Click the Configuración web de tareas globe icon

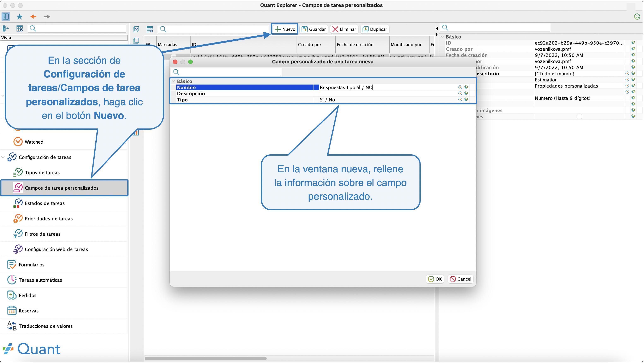(x=18, y=249)
